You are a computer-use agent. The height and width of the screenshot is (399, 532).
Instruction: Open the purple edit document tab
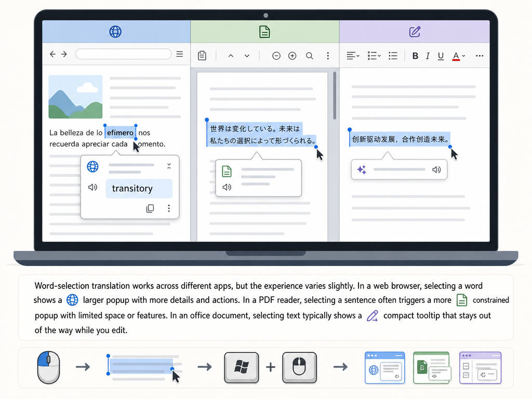tap(415, 32)
